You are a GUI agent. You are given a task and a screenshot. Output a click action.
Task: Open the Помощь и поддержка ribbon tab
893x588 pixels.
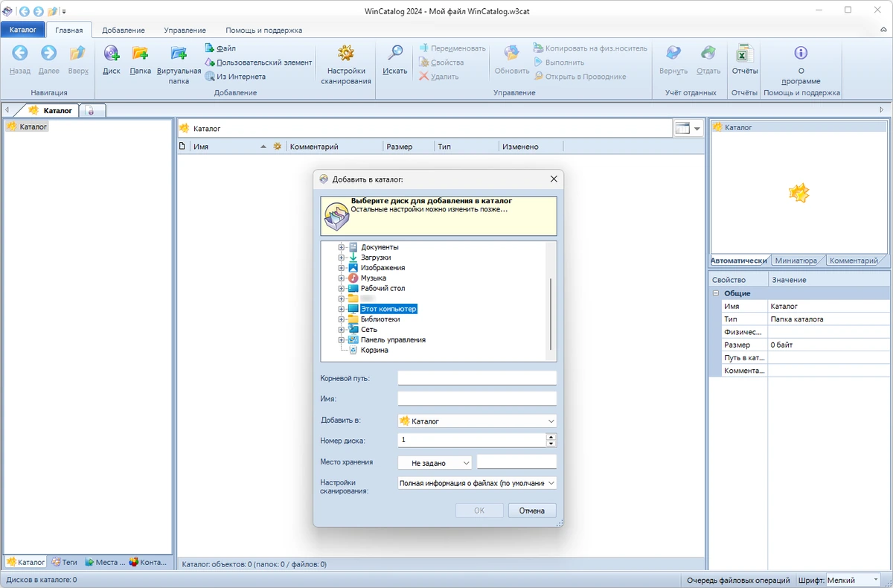pyautogui.click(x=264, y=31)
